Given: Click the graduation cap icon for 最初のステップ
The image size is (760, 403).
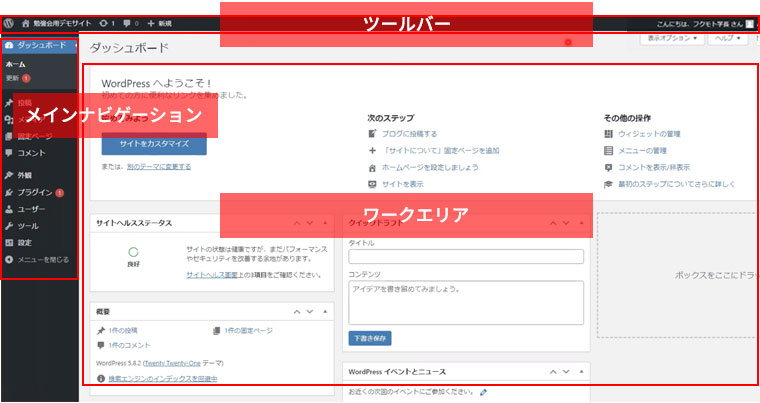Looking at the screenshot, I should click(x=608, y=184).
